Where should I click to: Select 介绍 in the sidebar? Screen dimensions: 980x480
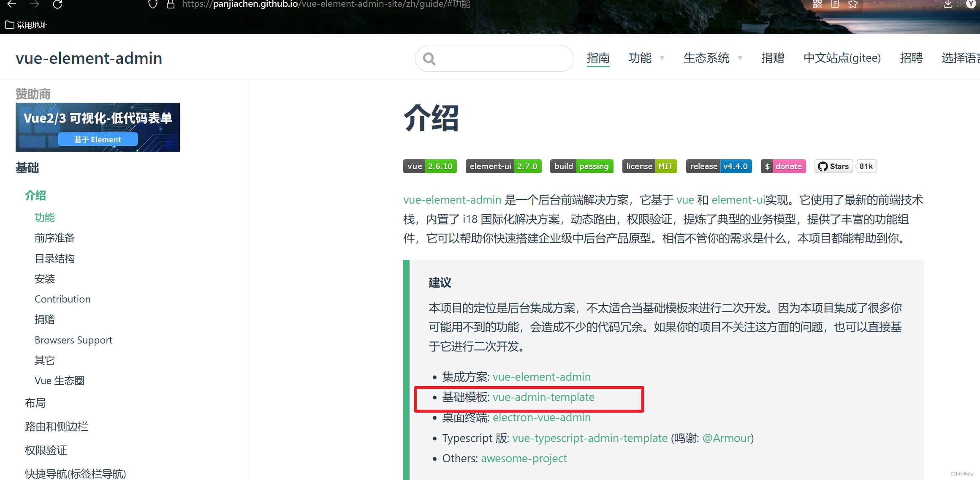pos(35,196)
